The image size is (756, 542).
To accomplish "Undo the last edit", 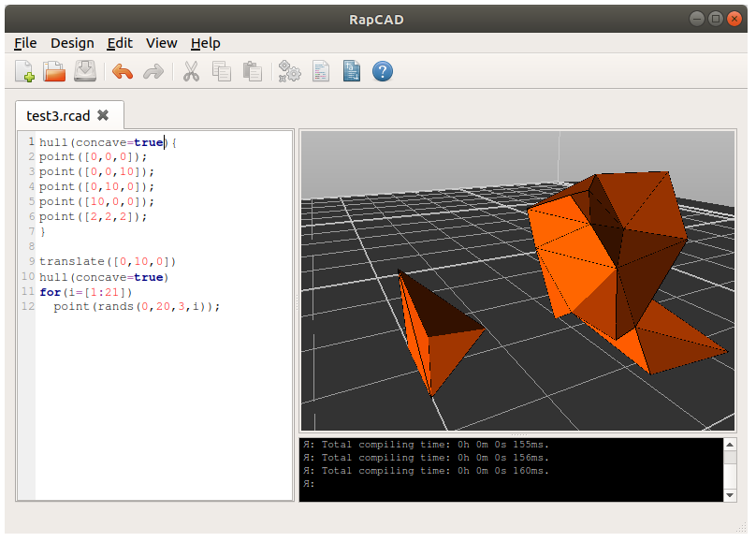I will (x=122, y=70).
